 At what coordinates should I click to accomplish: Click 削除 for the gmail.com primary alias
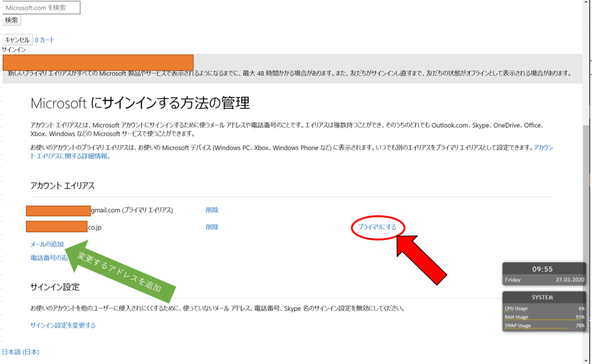pyautogui.click(x=212, y=210)
